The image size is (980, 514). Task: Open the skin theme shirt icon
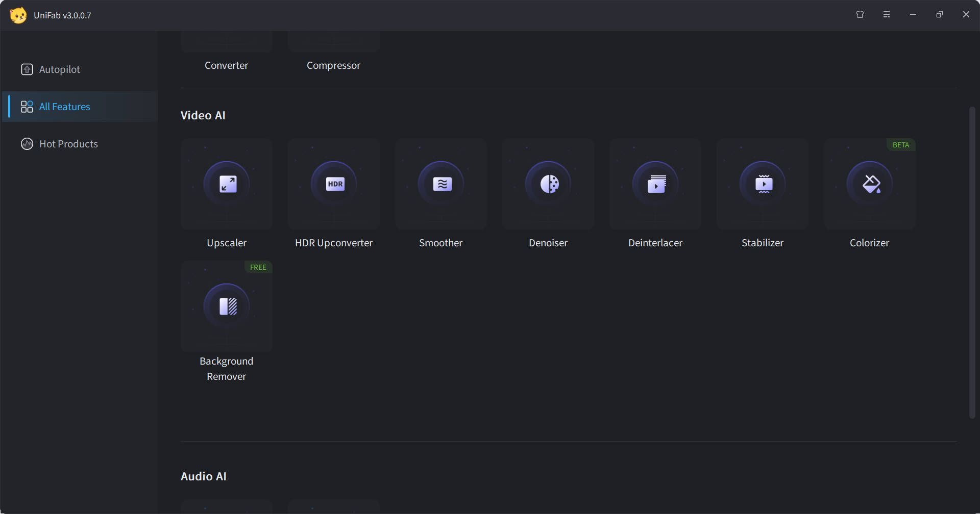click(860, 14)
